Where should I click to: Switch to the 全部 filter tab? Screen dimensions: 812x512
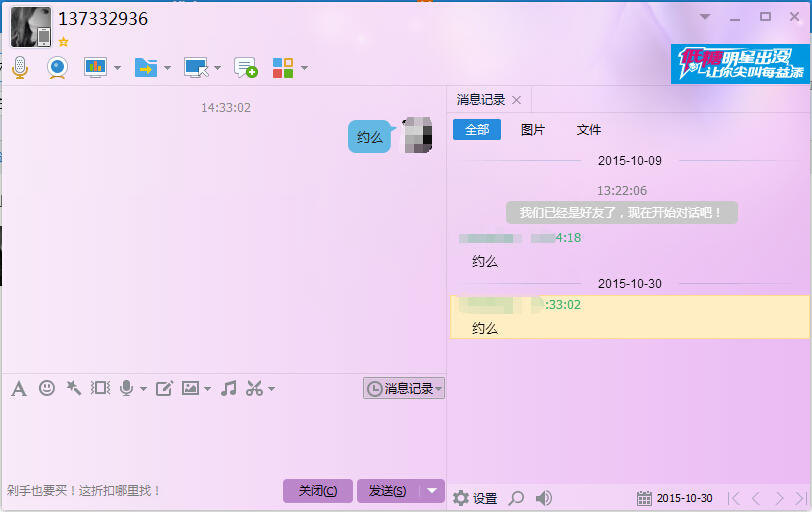coord(477,129)
